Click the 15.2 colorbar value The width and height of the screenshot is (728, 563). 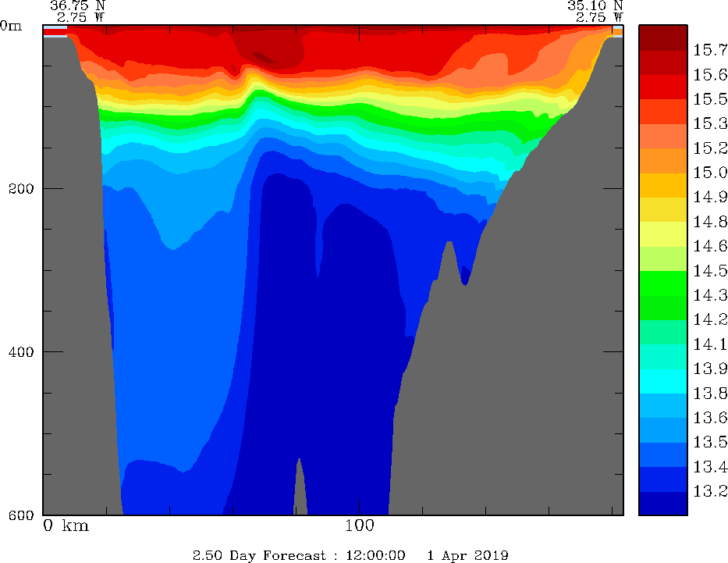[x=710, y=148]
